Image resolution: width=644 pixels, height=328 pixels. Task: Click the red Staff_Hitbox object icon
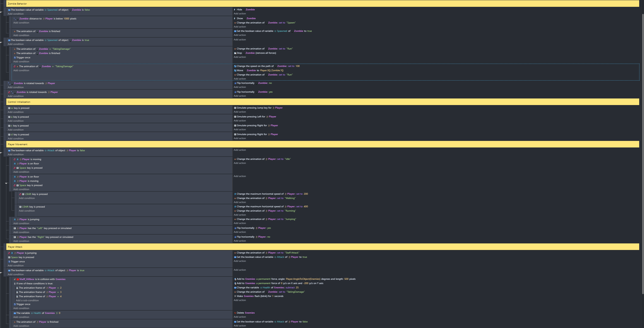click(x=18, y=279)
